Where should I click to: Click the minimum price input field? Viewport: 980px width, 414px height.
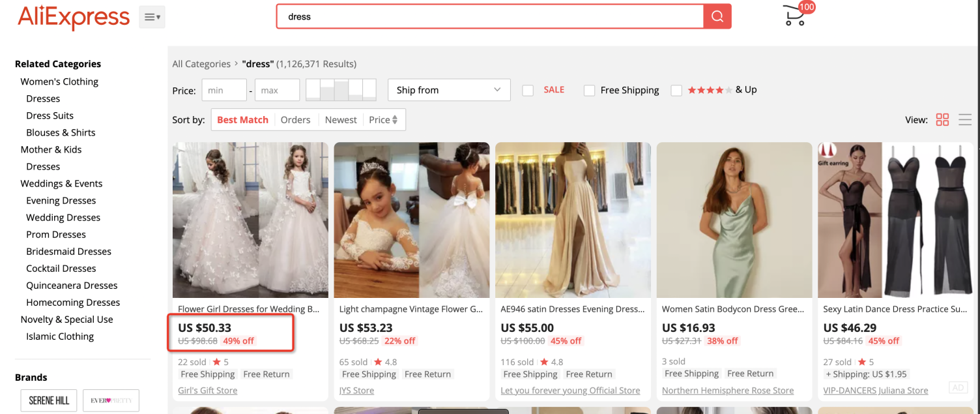[x=224, y=90]
